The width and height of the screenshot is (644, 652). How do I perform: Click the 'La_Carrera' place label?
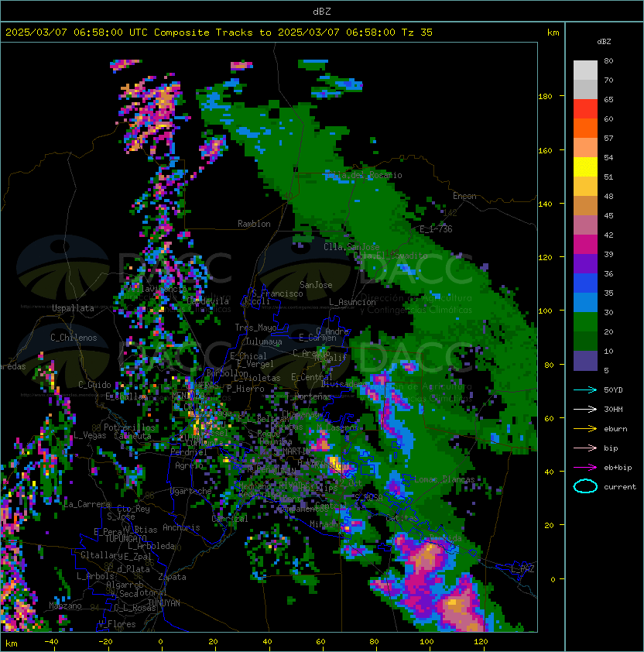coord(87,504)
